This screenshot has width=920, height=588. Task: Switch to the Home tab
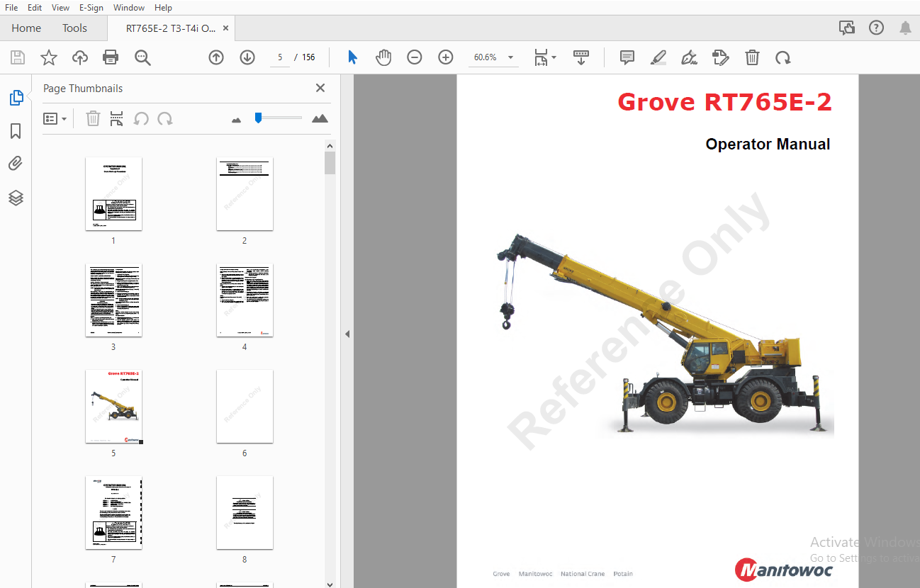tap(26, 28)
